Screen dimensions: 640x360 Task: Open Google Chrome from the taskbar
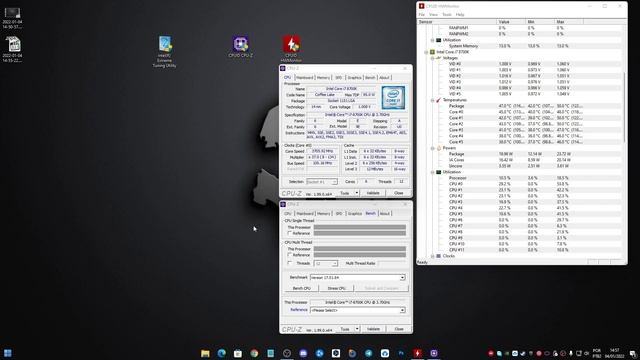click(x=254, y=353)
